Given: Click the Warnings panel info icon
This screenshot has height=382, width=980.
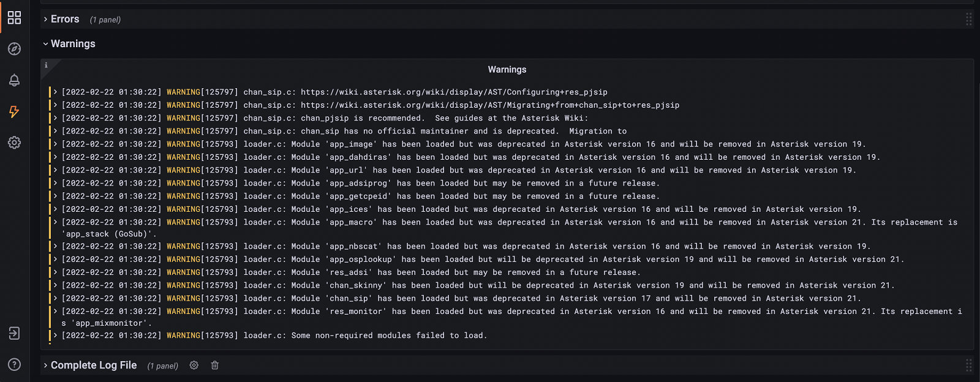Looking at the screenshot, I should click(46, 66).
